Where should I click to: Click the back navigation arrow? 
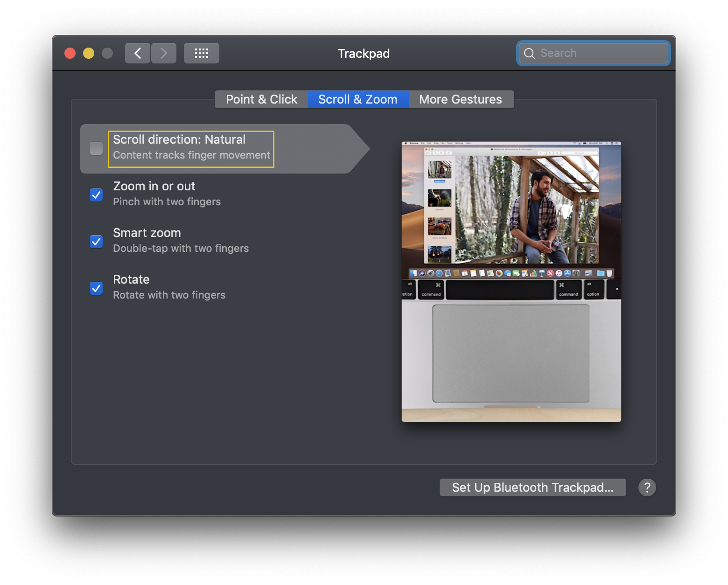click(137, 53)
